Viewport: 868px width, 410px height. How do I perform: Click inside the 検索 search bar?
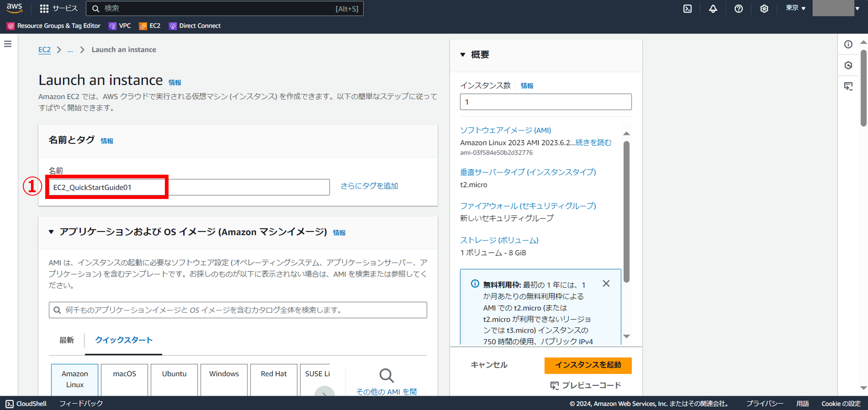point(224,8)
